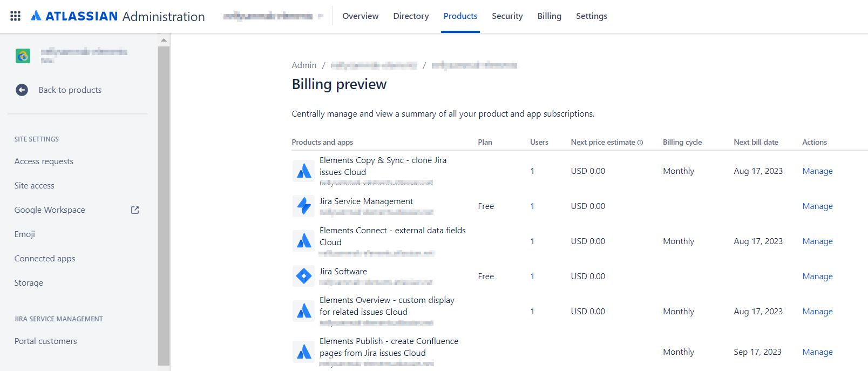Manage Elements Publish subscription
Viewport: 868px width, 371px height.
tap(817, 352)
